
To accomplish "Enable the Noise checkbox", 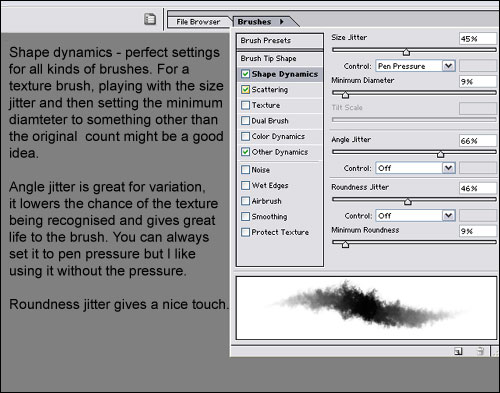I will point(245,170).
